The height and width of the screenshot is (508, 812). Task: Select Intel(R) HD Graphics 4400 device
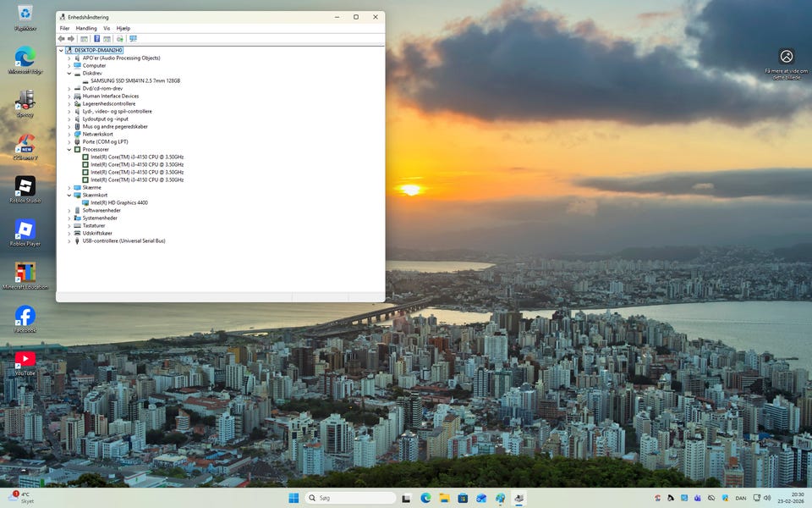[118, 203]
